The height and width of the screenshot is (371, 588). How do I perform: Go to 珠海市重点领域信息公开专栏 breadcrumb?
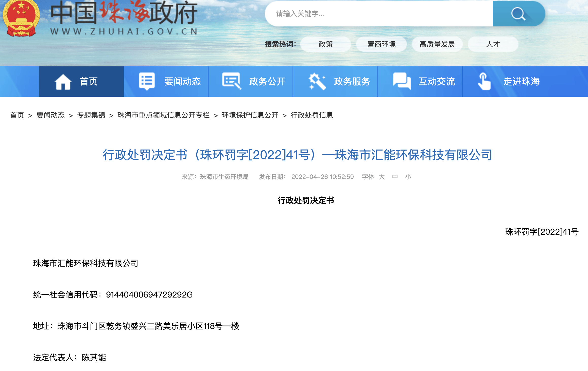pyautogui.click(x=163, y=115)
